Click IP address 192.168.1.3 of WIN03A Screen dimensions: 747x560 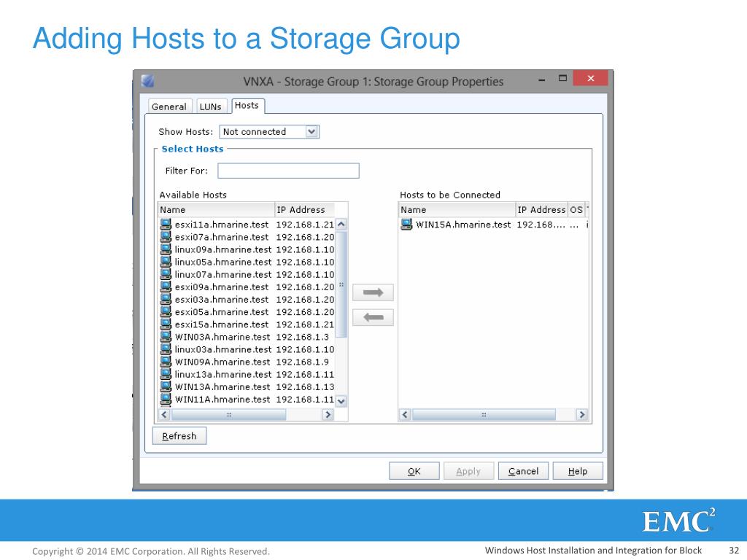tap(303, 337)
